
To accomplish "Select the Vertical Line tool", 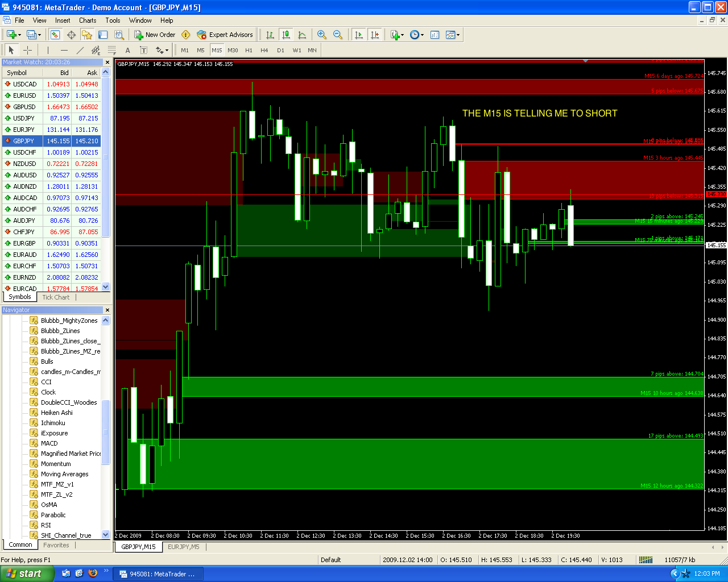I will coord(48,50).
